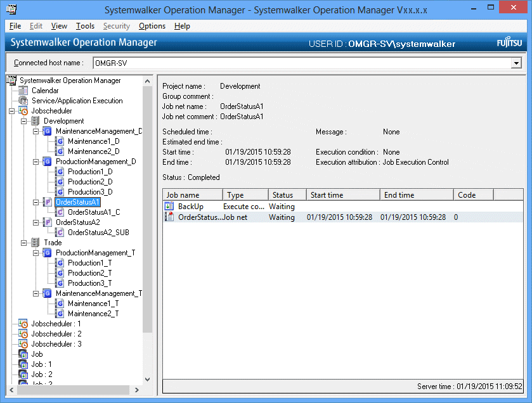Image resolution: width=532 pixels, height=403 pixels.
Task: Collapse the ProductionManagement_T group
Action: [x=36, y=253]
